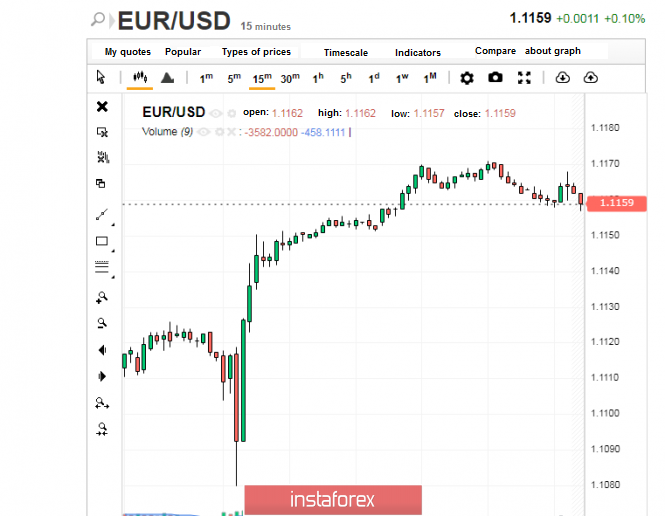
Task: Click the red 1.1159 price label
Action: pos(617,203)
